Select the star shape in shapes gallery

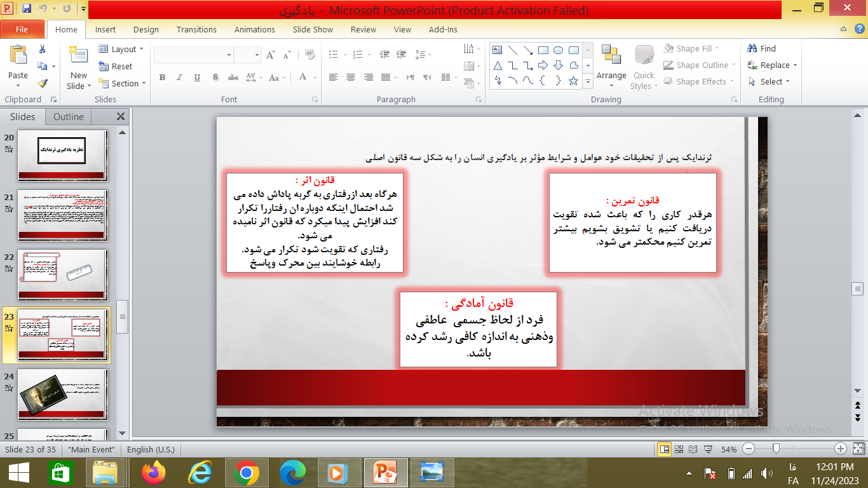[573, 81]
